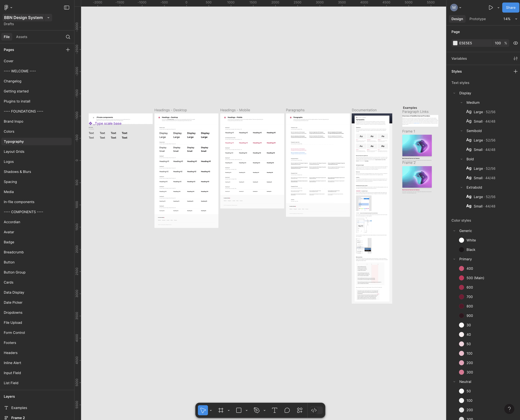Switch to the Prototype tab
Screen dimensions: 520x420
[477, 19]
